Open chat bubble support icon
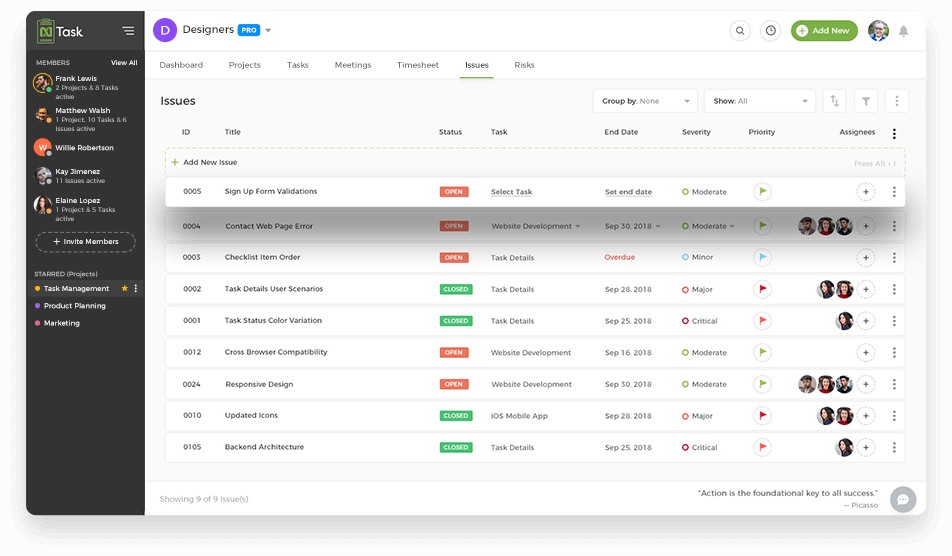Image resolution: width=952 pixels, height=556 pixels. click(x=903, y=500)
